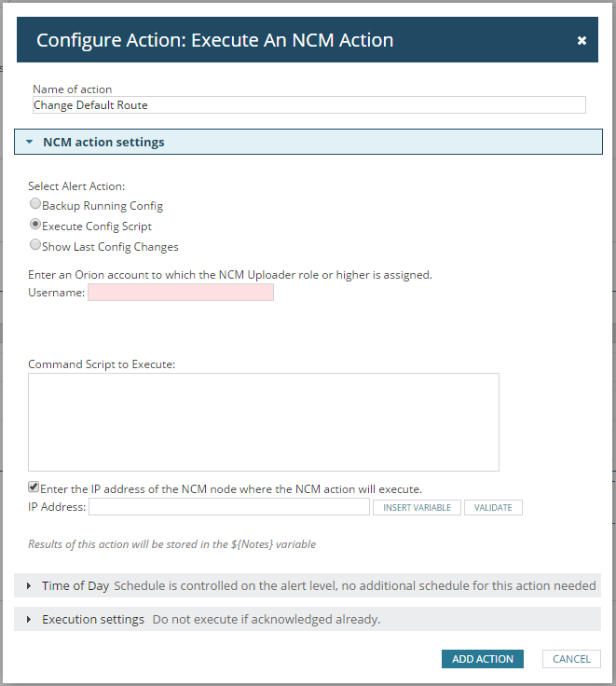Click the Username input field
The height and width of the screenshot is (686, 616).
(181, 293)
